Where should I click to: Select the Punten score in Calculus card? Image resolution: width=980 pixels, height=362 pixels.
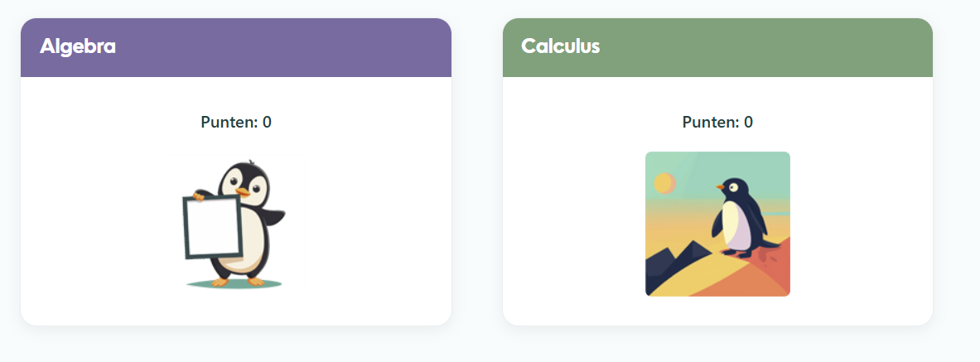click(x=717, y=122)
